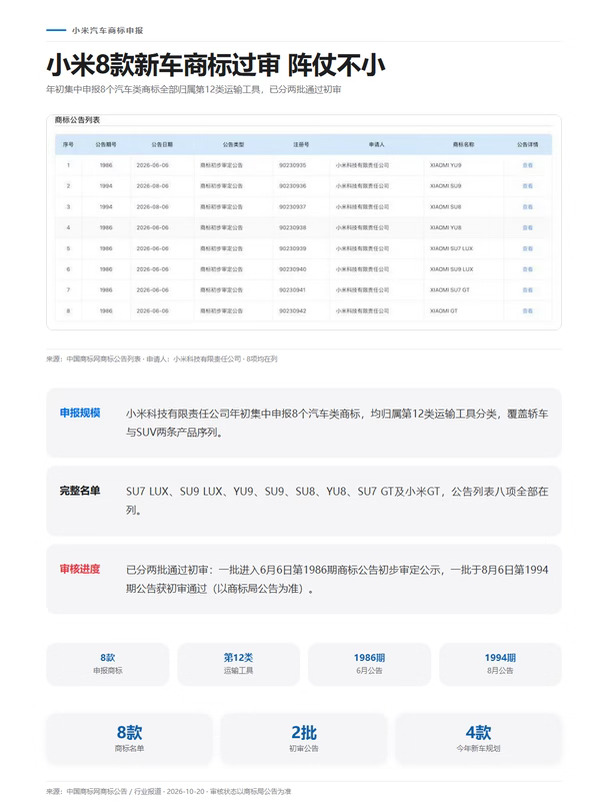Viewport: 608px width, 812px height.
Task: Click the date 2026-08-06 in row 2
Action: (x=152, y=186)
